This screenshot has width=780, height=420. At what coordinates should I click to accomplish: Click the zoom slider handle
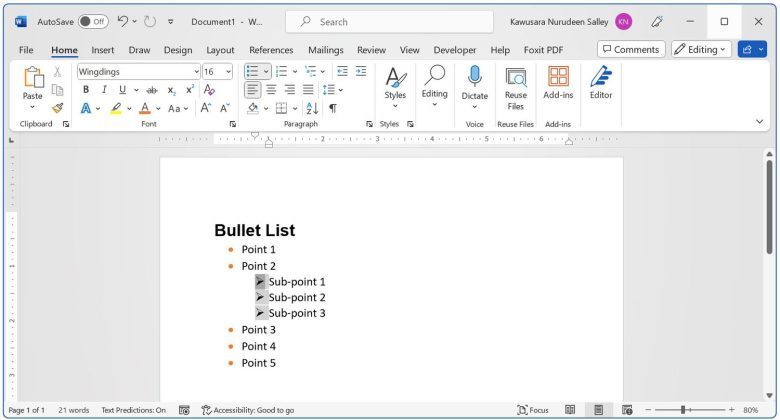(x=683, y=410)
